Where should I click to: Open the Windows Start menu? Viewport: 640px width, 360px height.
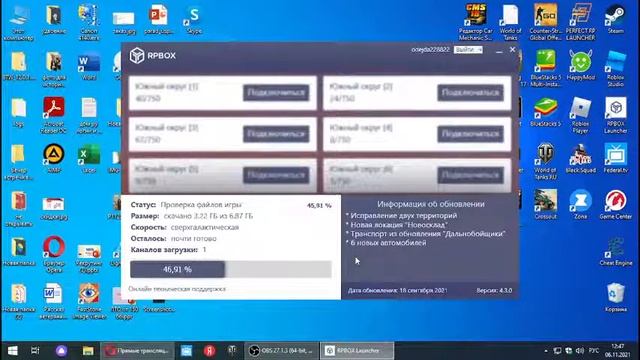tap(12, 351)
